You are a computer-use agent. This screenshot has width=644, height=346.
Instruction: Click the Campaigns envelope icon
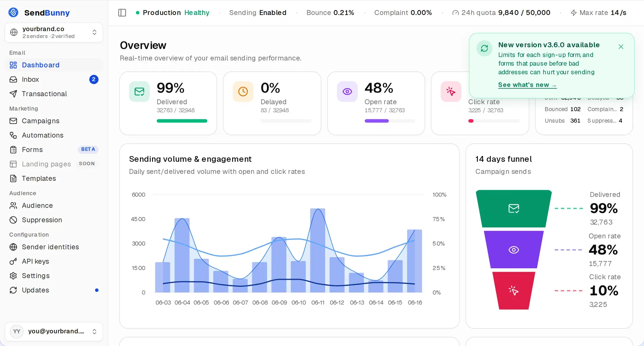13,121
